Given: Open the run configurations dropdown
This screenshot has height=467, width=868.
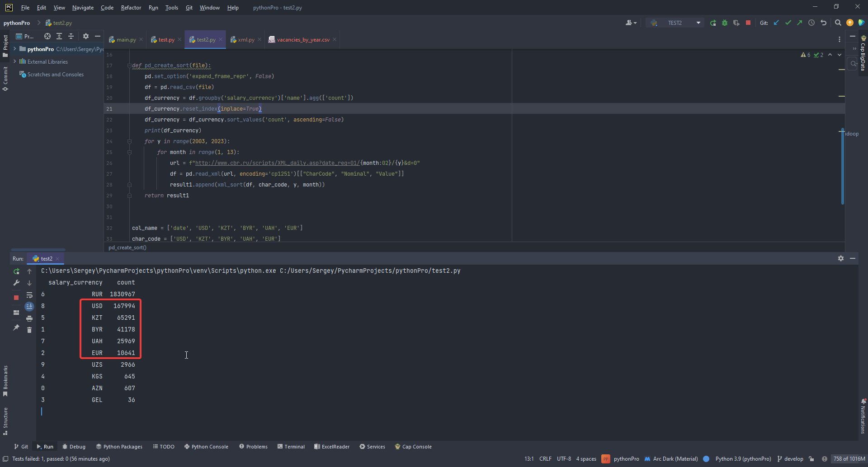Looking at the screenshot, I should (698, 23).
